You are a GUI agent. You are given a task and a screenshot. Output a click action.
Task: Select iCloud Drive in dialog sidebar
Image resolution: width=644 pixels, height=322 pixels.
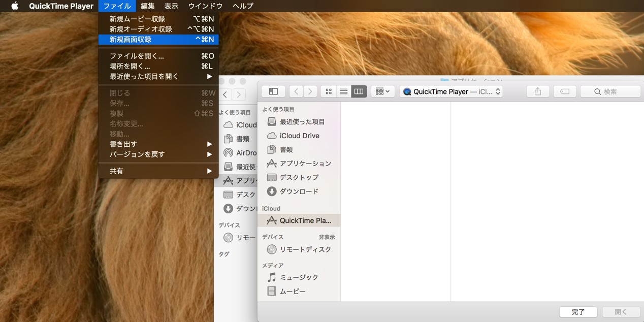coord(299,136)
